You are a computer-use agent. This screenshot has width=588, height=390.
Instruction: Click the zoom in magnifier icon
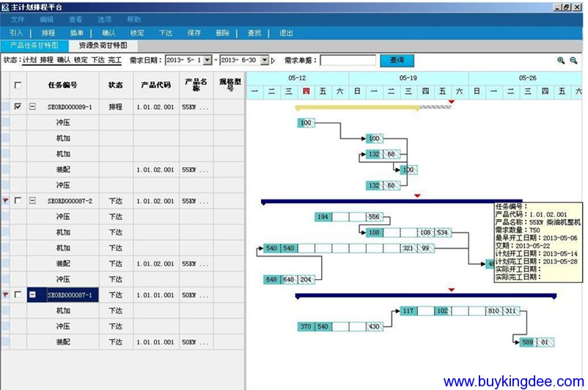click(x=561, y=60)
